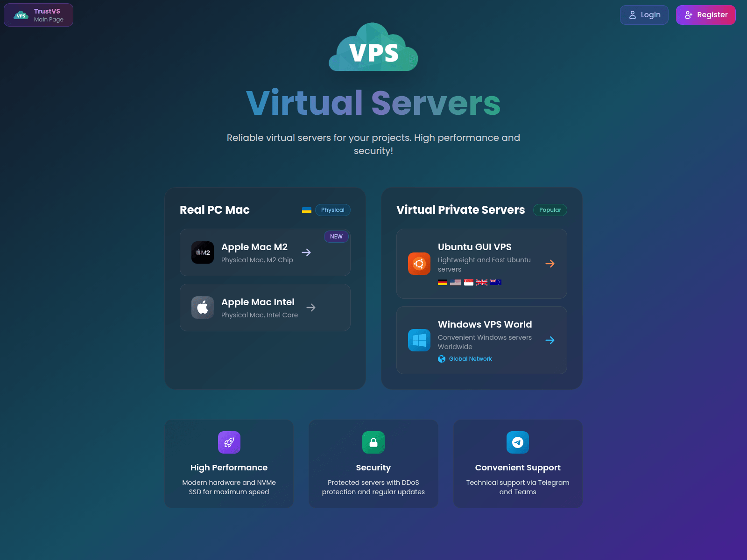Click the orange arrow for Ubuntu GUI VPS

(550, 264)
